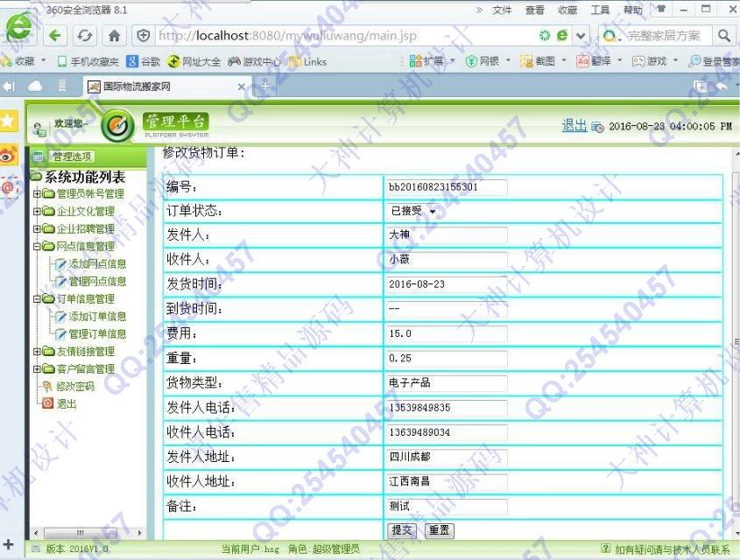740x560 pixels.
Task: Click the search magnifier icon
Action: [x=724, y=35]
